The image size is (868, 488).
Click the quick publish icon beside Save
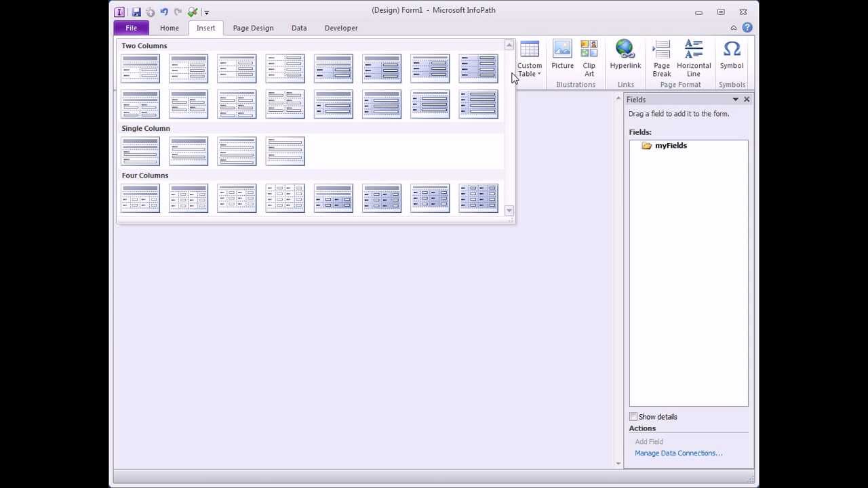click(150, 12)
